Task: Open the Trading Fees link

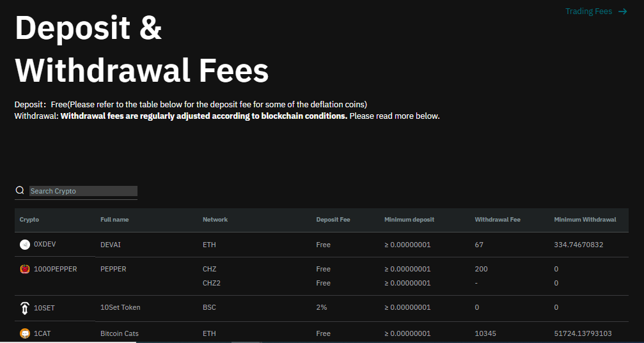Action: (588, 11)
